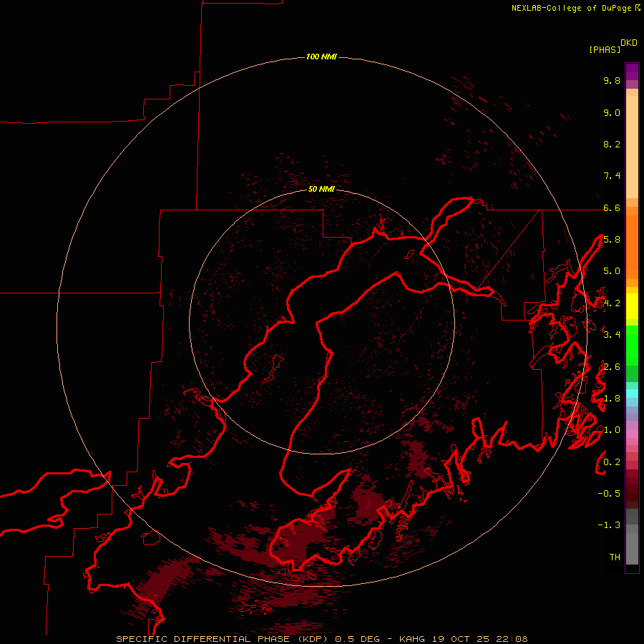
Task: Click the 4.2 value on color scale
Action: 612,303
